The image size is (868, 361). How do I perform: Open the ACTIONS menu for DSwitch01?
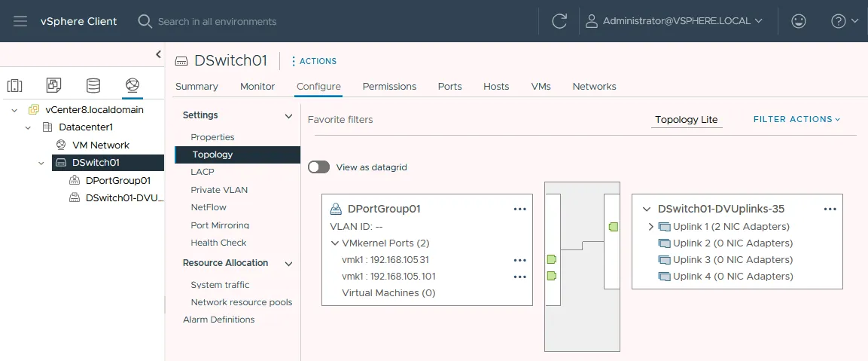(x=314, y=61)
